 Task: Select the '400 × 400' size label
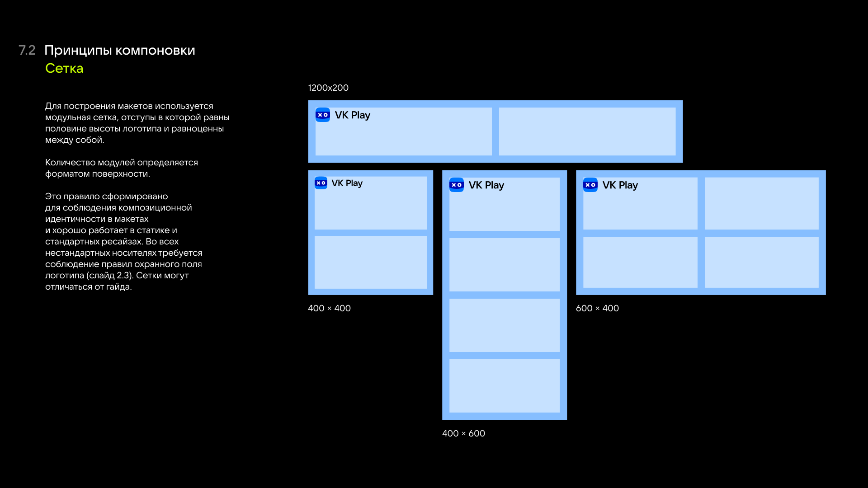click(329, 308)
